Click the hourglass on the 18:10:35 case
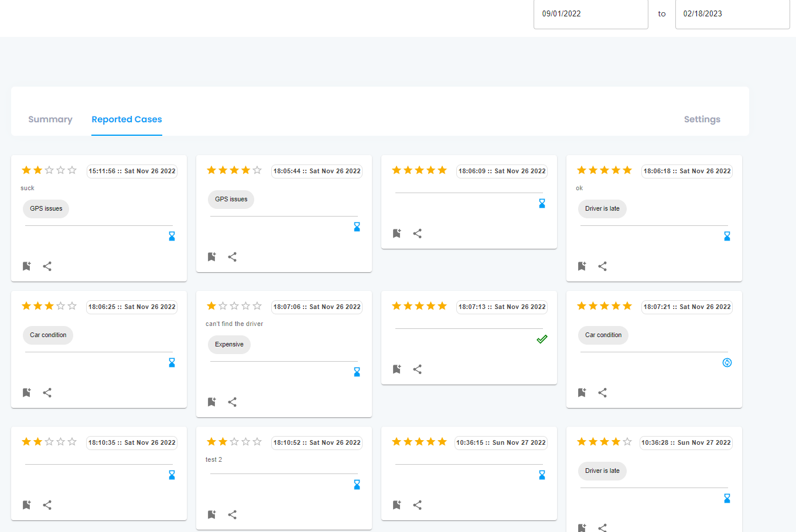This screenshot has height=532, width=796. click(x=172, y=475)
